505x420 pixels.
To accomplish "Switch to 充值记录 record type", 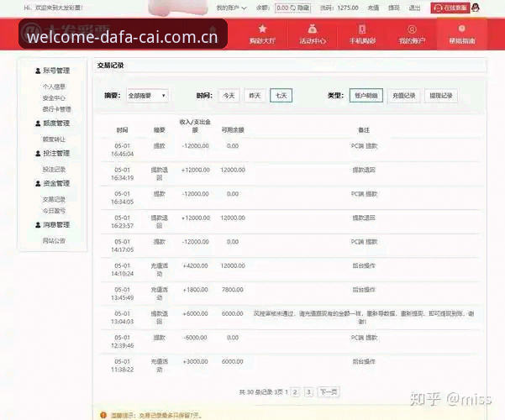I will 404,96.
